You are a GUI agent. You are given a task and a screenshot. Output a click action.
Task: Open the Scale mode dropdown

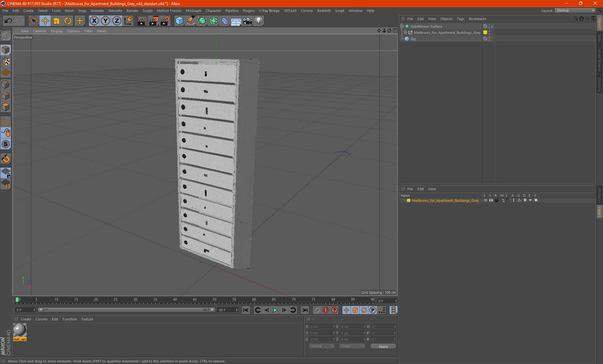pyautogui.click(x=352, y=346)
